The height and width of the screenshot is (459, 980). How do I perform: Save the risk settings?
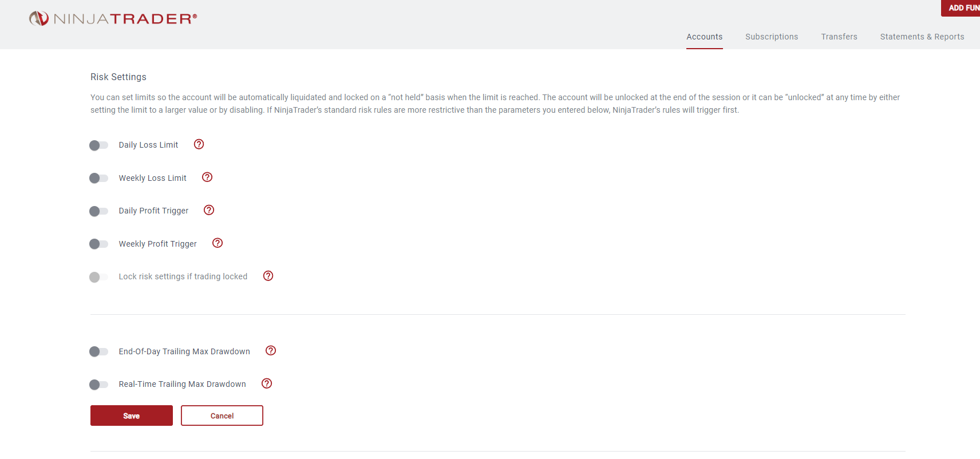click(132, 416)
